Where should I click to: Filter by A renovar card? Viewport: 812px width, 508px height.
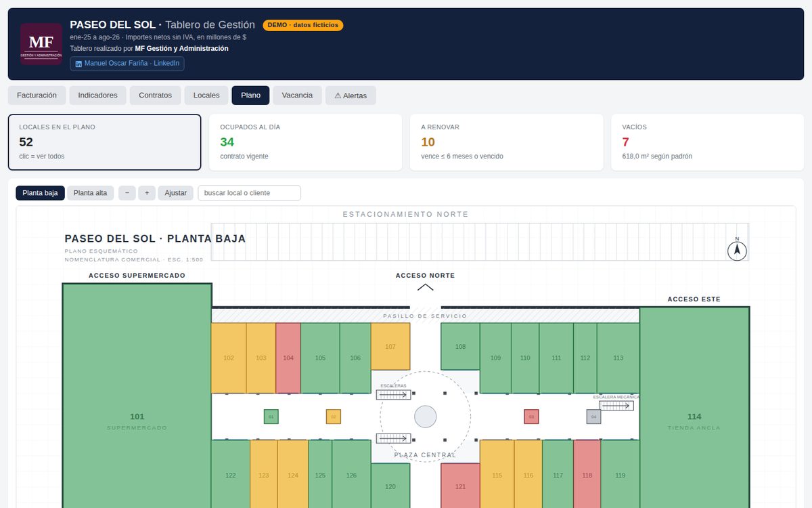[506, 142]
